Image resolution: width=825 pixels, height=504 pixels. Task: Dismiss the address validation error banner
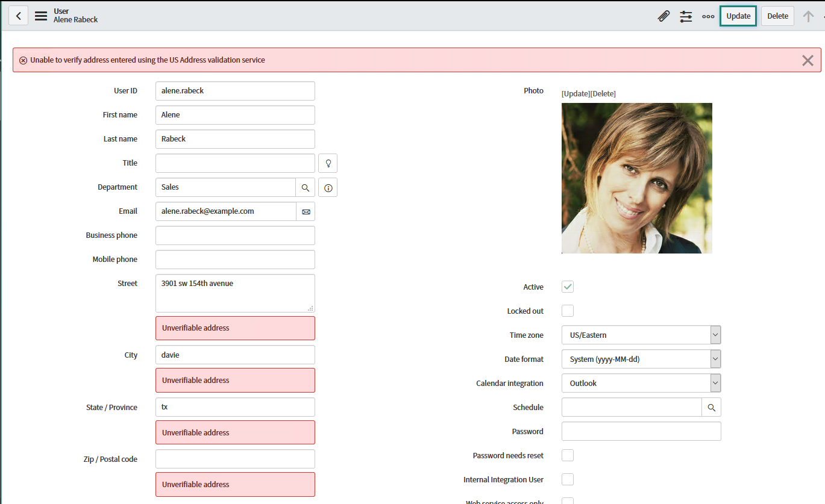click(808, 60)
